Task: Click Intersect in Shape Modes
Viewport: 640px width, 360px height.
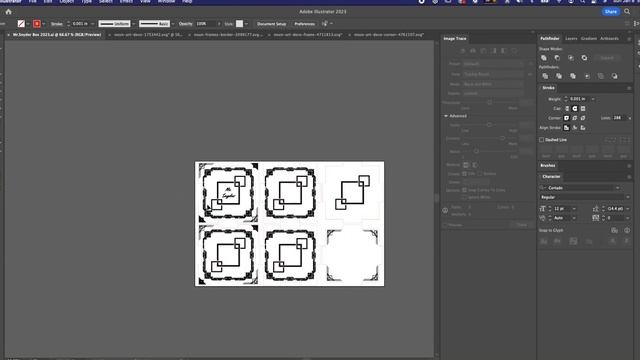Action: pyautogui.click(x=571, y=58)
